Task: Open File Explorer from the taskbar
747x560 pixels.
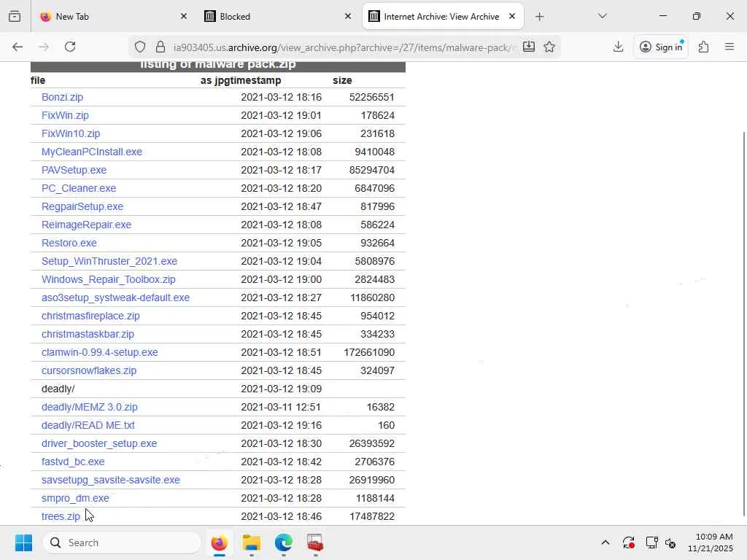Action: click(x=252, y=542)
